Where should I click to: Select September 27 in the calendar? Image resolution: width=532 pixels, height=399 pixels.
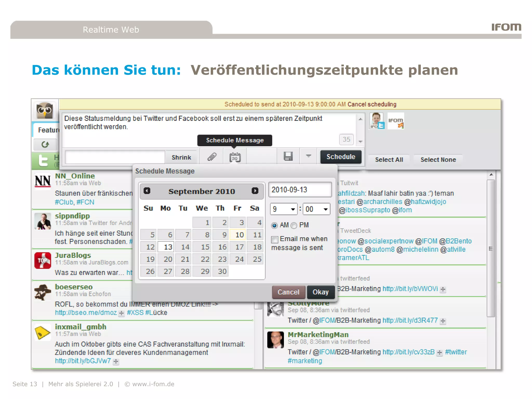(166, 271)
